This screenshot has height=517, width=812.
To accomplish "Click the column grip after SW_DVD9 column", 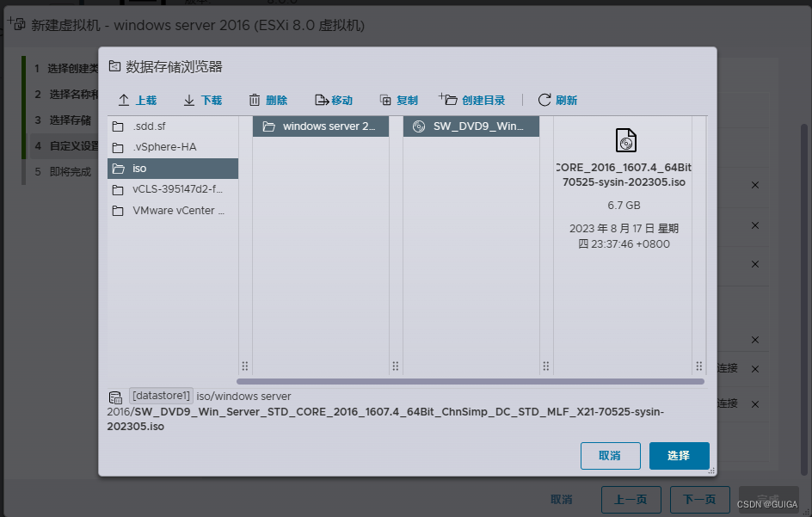I will [546, 366].
